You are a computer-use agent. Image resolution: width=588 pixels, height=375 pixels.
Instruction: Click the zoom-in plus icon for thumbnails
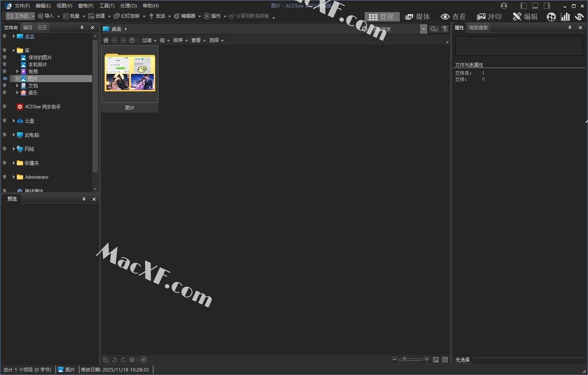(426, 359)
